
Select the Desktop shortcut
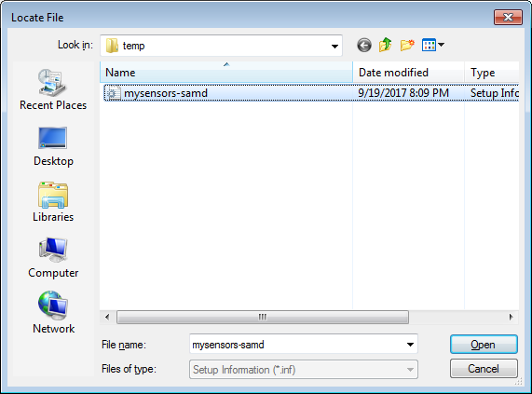53,146
